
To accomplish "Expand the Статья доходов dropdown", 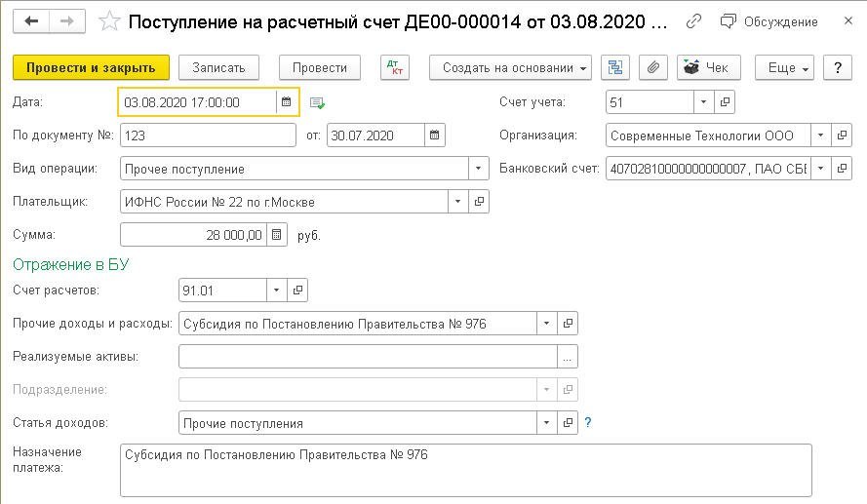I will tap(546, 423).
